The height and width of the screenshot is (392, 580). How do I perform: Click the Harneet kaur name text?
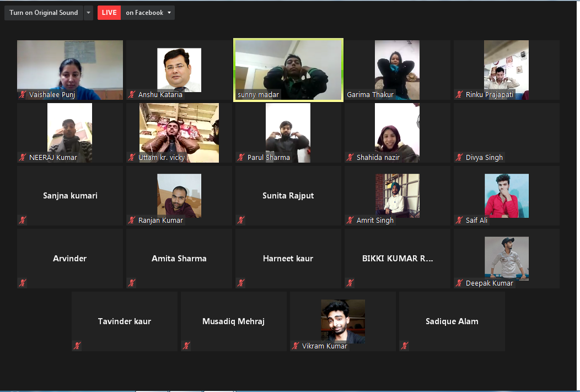[288, 259]
